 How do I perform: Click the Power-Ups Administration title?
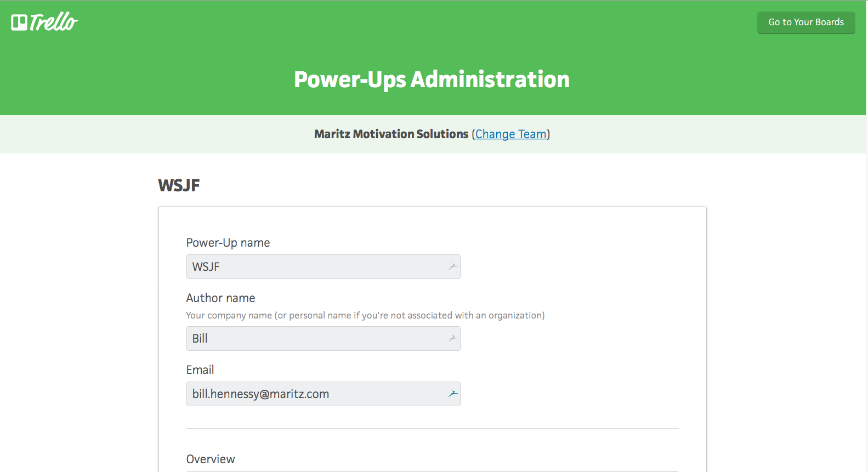[x=432, y=79]
